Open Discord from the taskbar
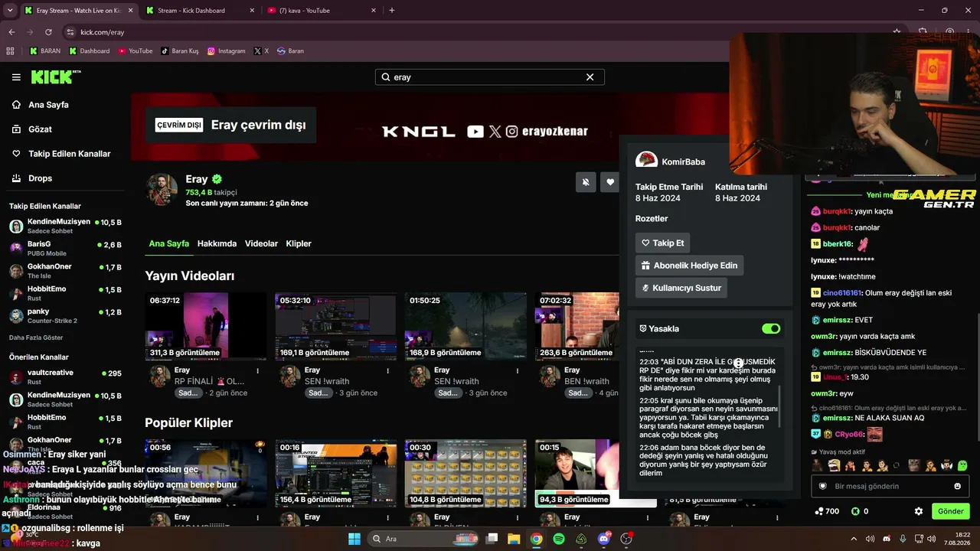The image size is (980, 551). click(x=604, y=539)
